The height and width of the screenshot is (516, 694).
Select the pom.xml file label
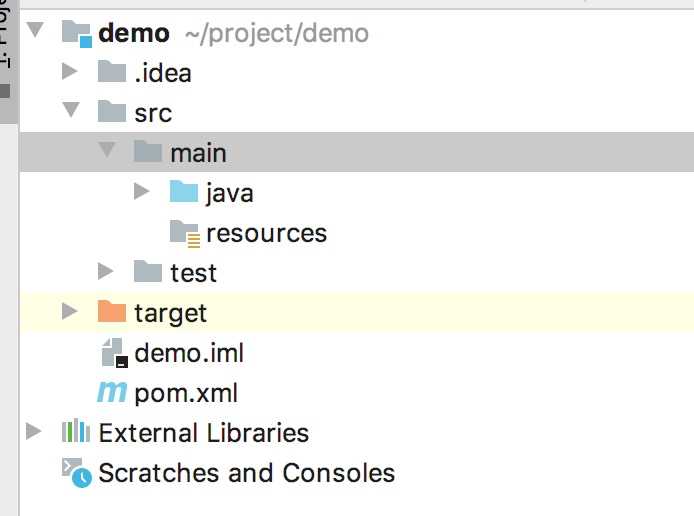186,393
